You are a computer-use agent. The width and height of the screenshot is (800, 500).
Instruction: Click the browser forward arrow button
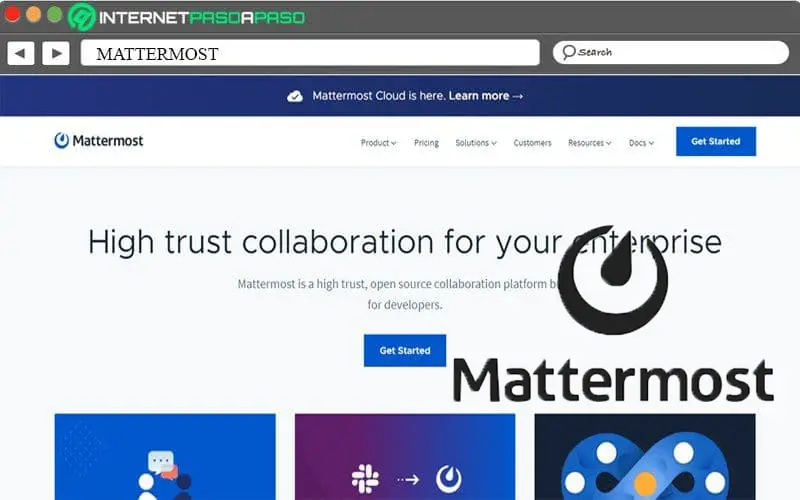(x=56, y=53)
